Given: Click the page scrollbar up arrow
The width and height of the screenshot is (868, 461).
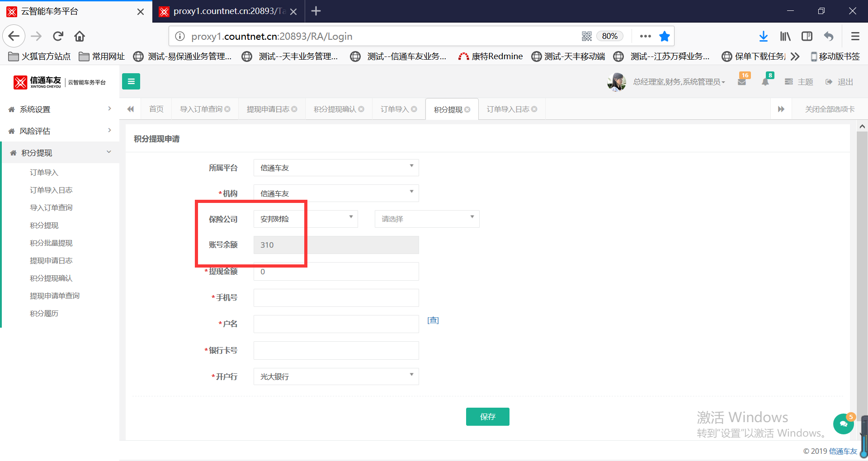Looking at the screenshot, I should pos(862,127).
